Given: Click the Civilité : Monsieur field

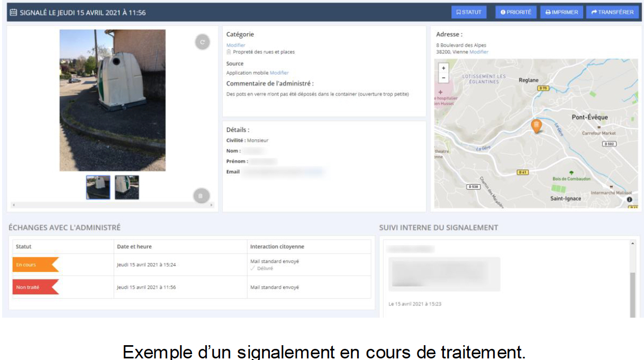Looking at the screenshot, I should 247,140.
